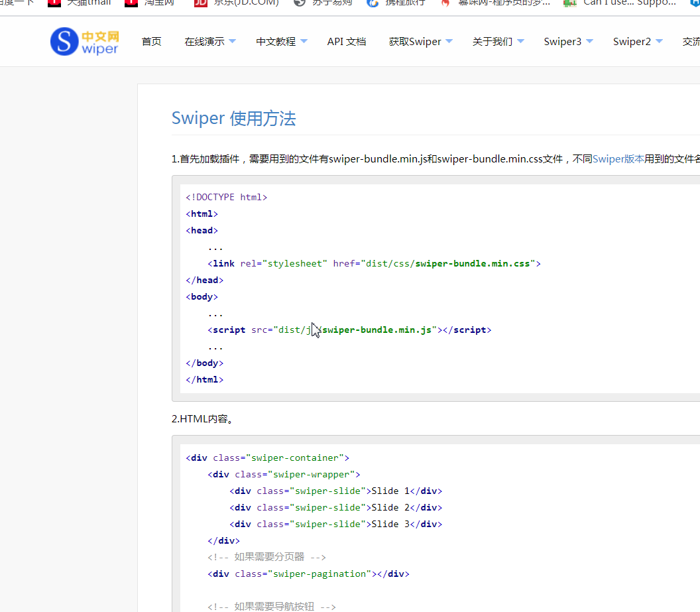Viewport: 700px width, 612px height.
Task: Click swiper-bundle.min.css in code
Action: 473,264
